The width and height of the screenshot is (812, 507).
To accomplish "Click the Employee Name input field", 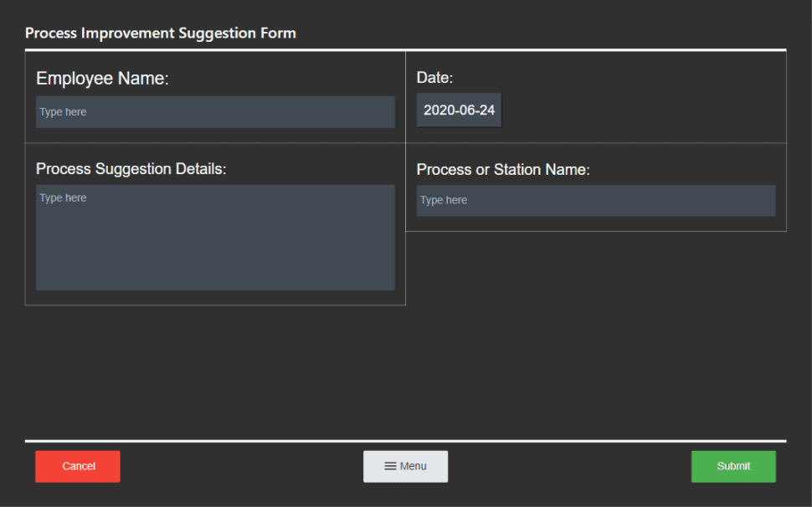I will click(215, 112).
